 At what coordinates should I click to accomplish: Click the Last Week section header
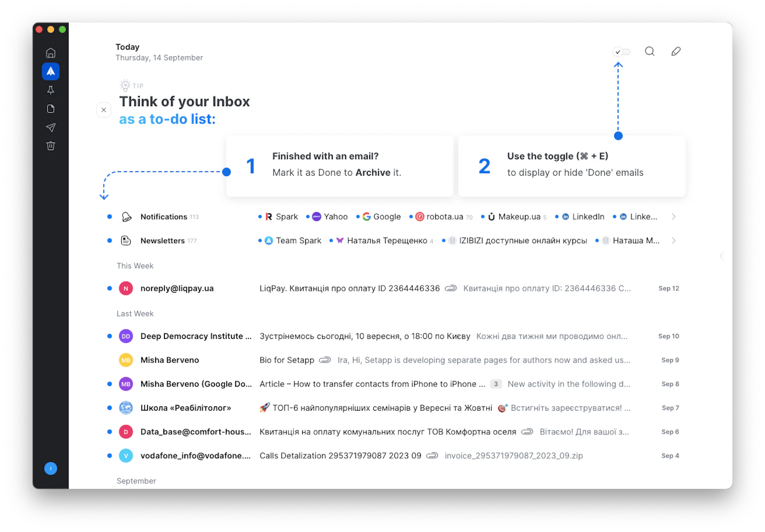(135, 313)
